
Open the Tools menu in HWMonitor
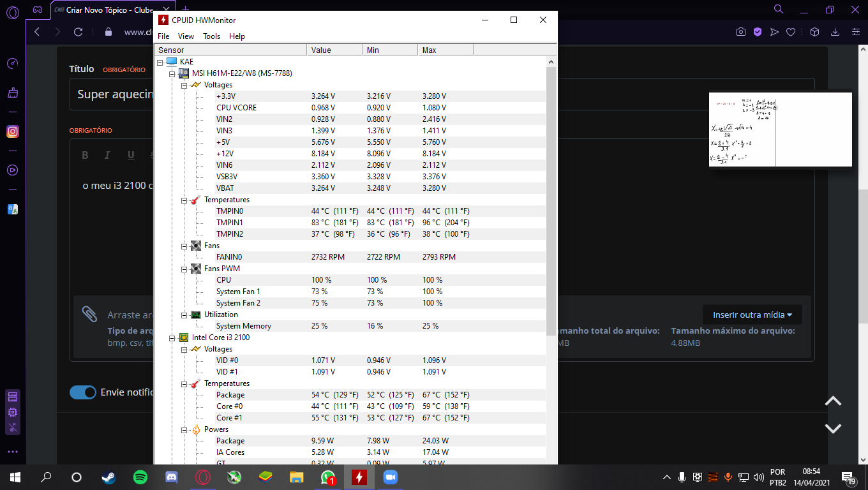tap(211, 36)
